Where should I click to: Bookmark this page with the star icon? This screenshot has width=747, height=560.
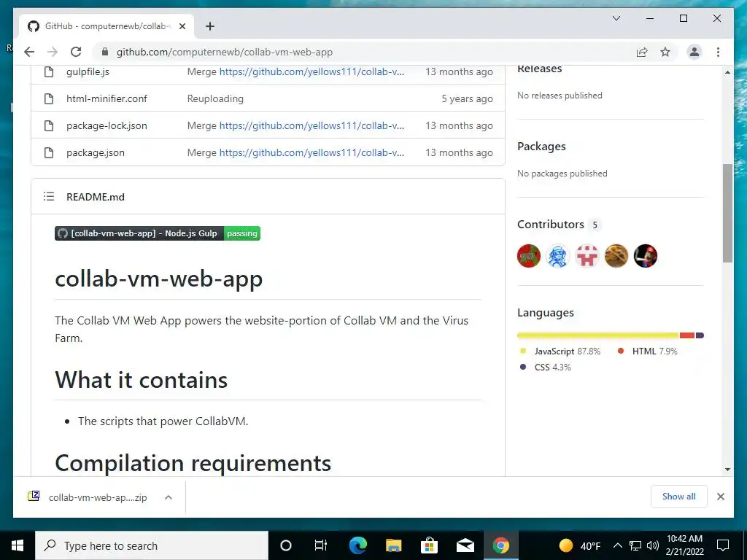[x=665, y=52]
